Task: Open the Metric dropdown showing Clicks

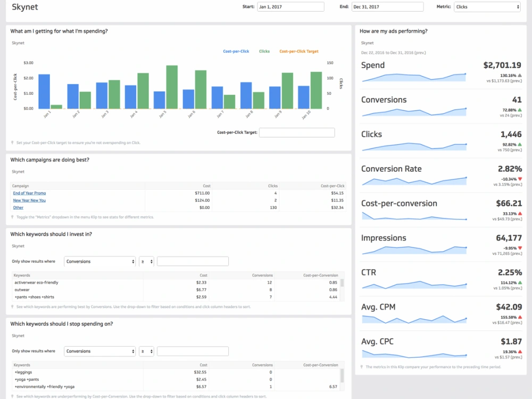Action: (487, 7)
